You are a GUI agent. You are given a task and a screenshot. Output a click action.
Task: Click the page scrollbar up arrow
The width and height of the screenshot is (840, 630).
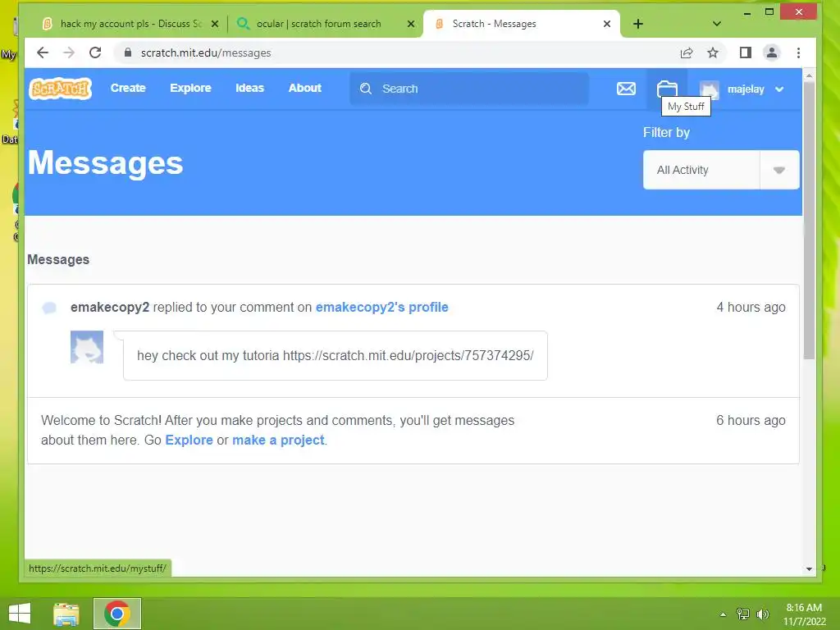pyautogui.click(x=809, y=76)
